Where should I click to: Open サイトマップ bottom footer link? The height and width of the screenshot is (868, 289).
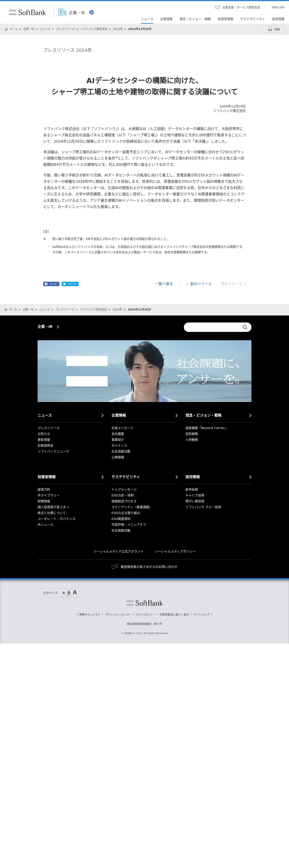[x=201, y=615]
